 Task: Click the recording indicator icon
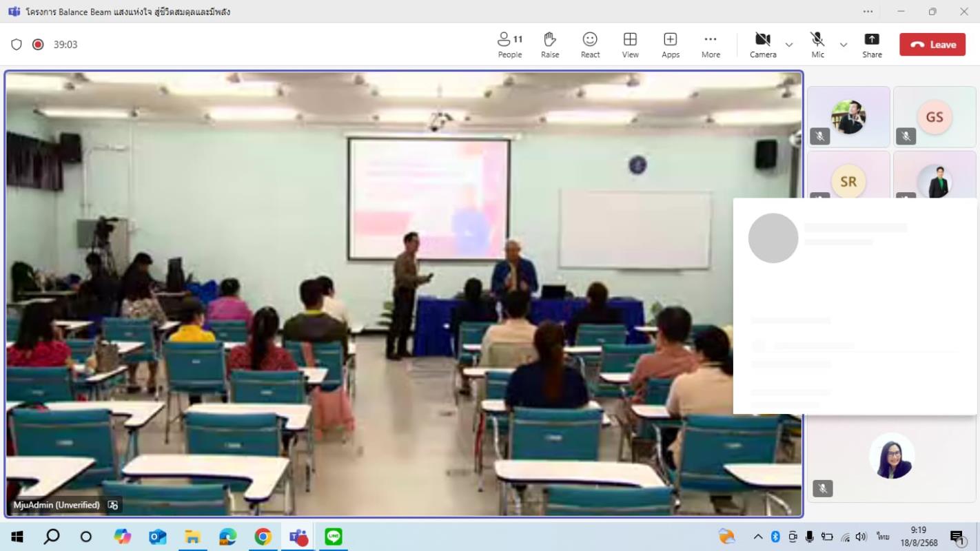pyautogui.click(x=38, y=45)
